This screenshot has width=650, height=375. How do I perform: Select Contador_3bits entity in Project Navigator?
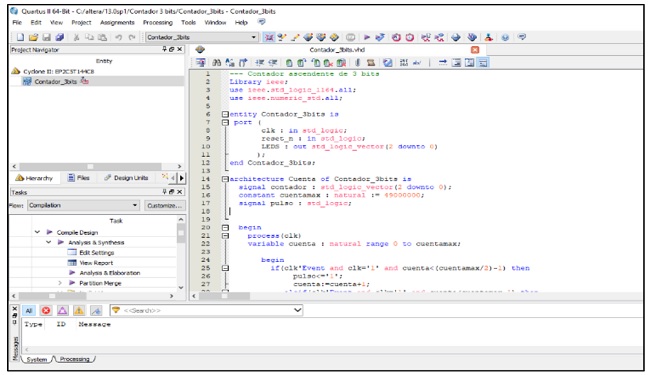pos(56,82)
